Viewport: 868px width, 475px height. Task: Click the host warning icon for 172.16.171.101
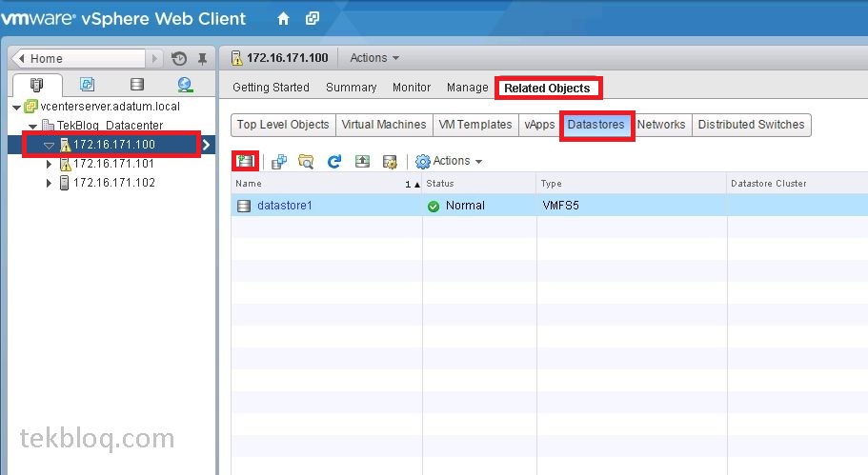[x=65, y=164]
